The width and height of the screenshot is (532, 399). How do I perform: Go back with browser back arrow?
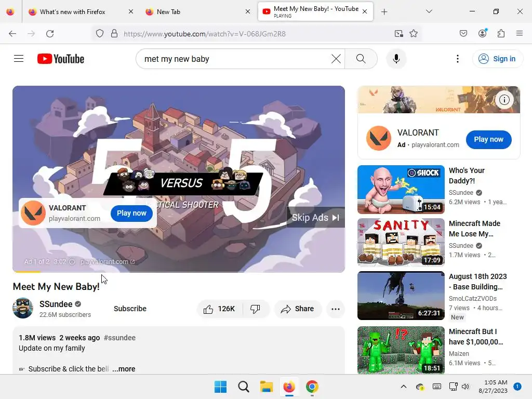click(x=12, y=34)
